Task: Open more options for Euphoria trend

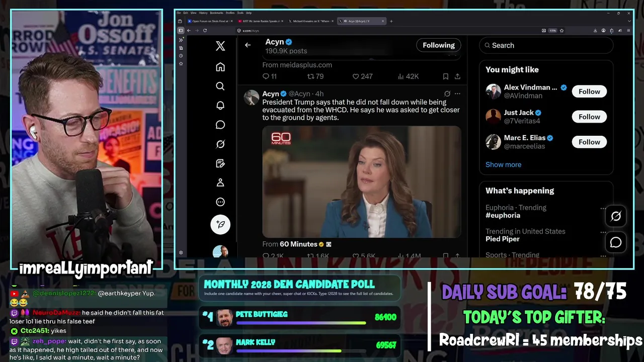Action: [603, 208]
